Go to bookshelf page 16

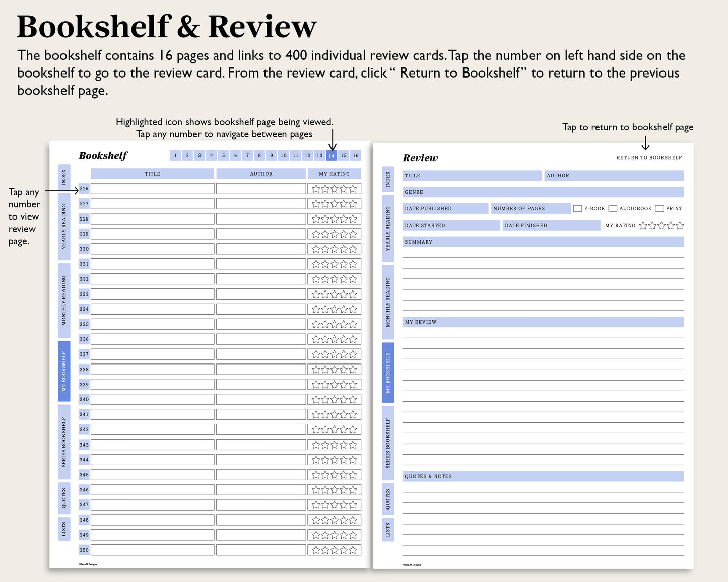(356, 155)
